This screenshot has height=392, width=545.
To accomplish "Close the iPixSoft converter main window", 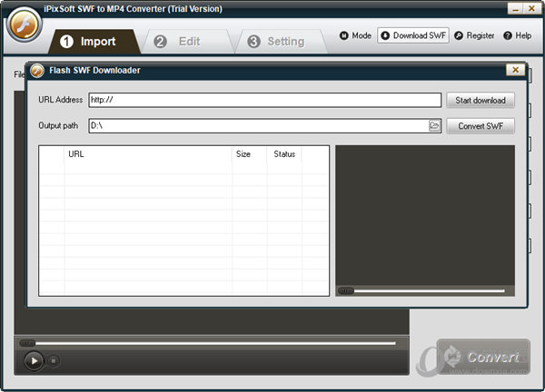I will [x=531, y=9].
